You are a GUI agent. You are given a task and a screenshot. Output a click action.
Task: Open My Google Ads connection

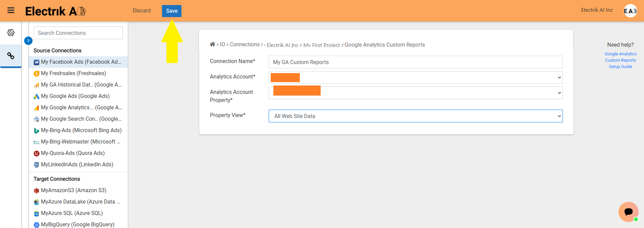click(x=75, y=96)
